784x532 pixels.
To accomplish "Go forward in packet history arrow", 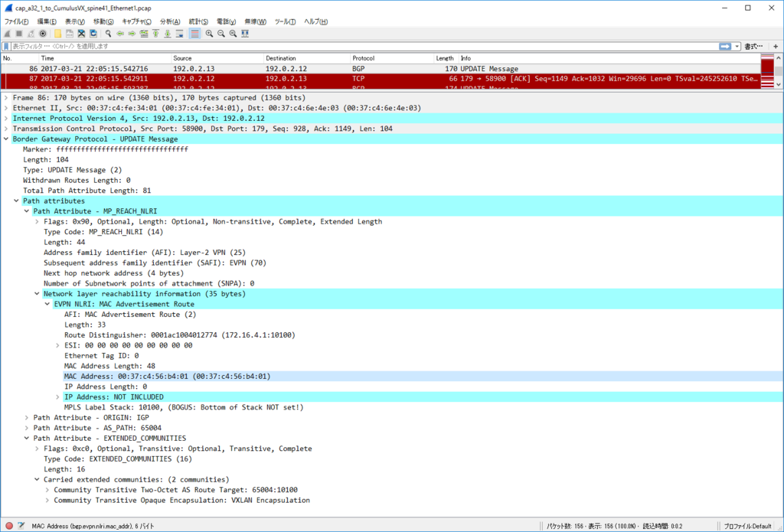I will point(132,34).
